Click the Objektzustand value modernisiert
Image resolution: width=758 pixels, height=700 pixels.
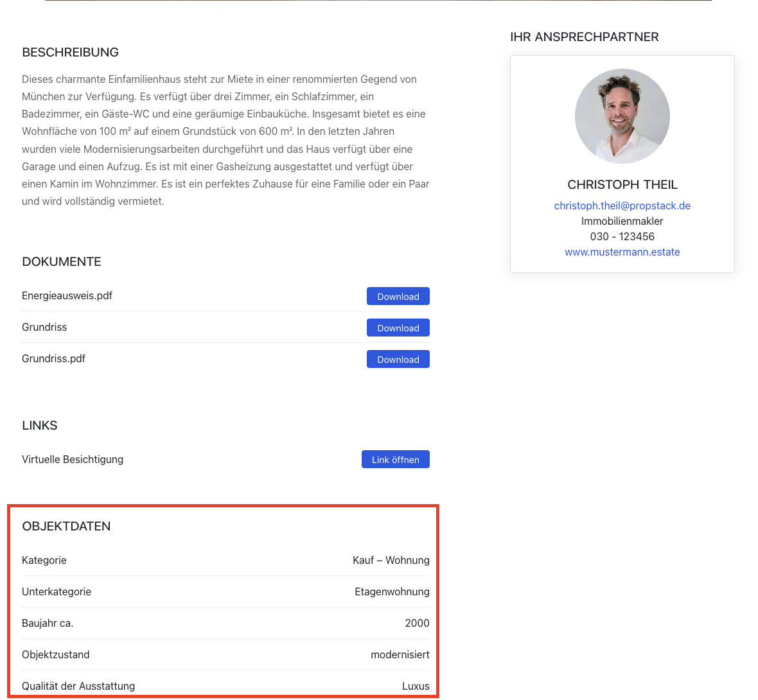pos(400,654)
